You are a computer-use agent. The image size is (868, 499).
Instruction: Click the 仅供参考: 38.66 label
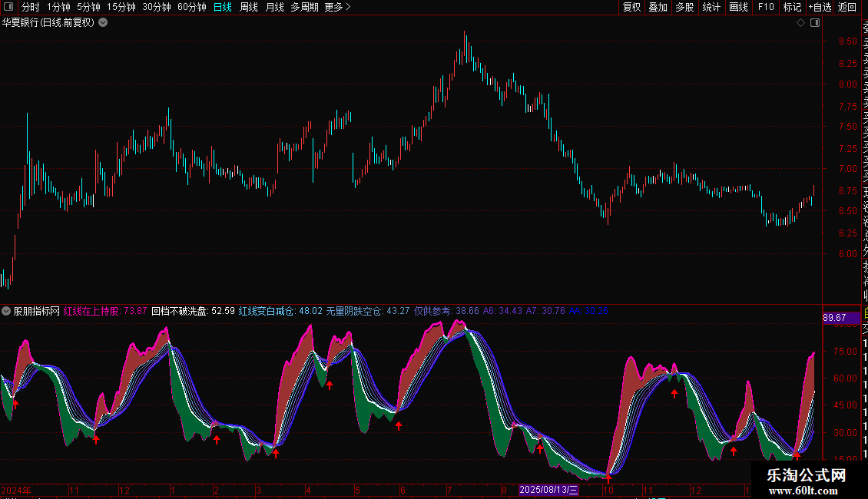447,311
